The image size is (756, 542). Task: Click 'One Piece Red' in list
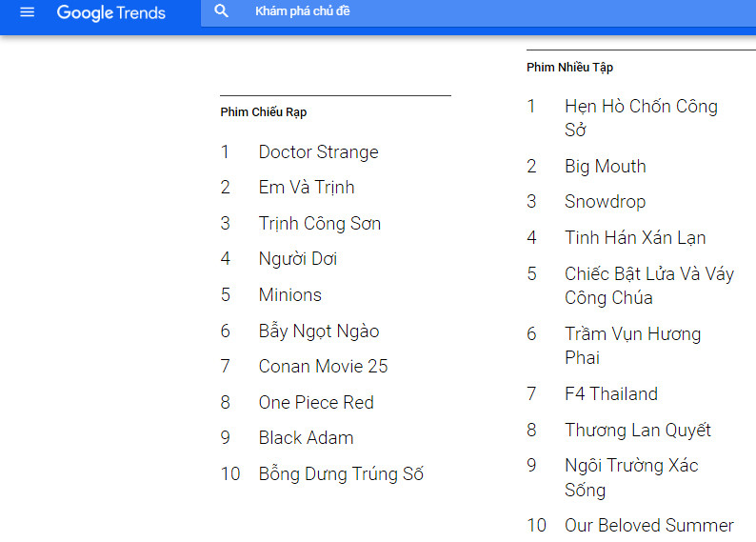(316, 403)
